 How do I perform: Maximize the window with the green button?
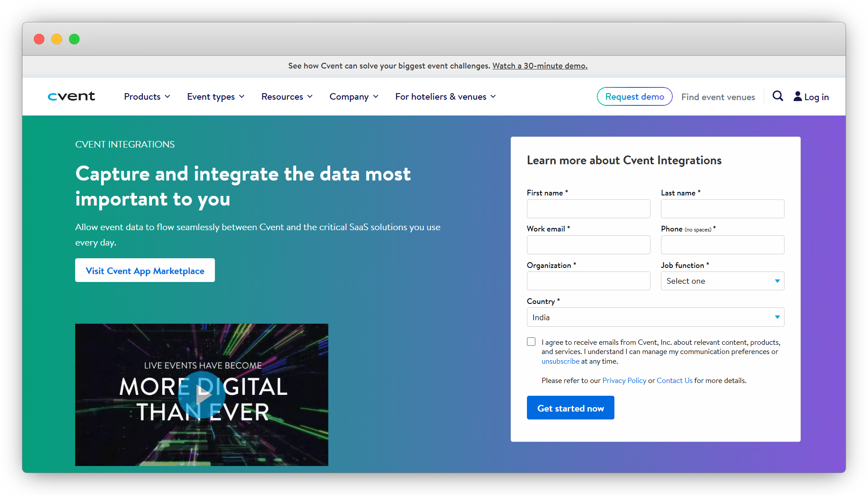pyautogui.click(x=74, y=39)
